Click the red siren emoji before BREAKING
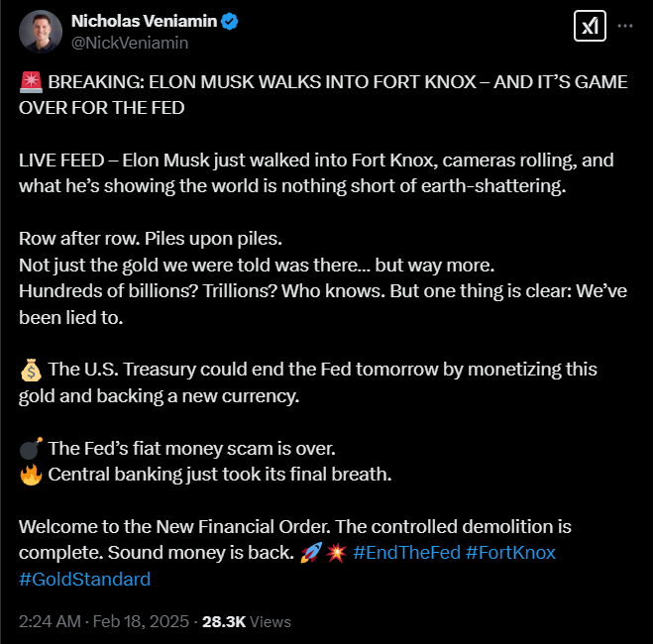 [30, 82]
